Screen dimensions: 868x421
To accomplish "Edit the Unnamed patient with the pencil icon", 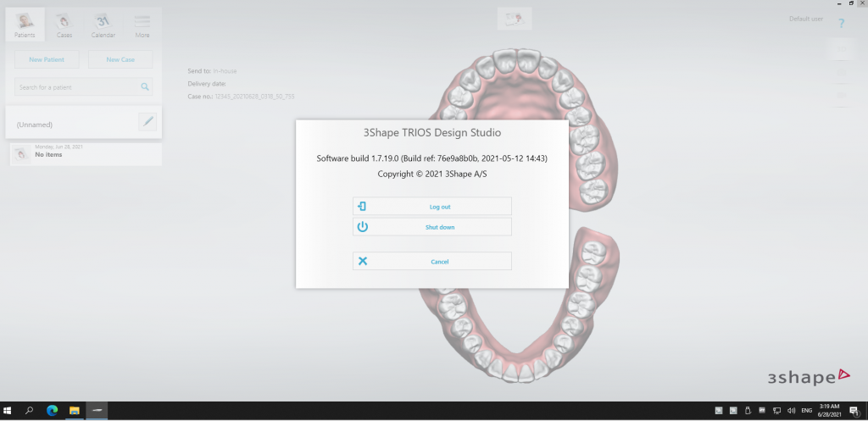I will (147, 122).
